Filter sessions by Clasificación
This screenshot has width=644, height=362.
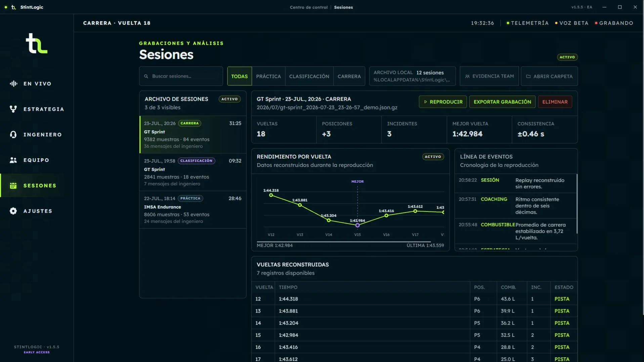click(309, 76)
